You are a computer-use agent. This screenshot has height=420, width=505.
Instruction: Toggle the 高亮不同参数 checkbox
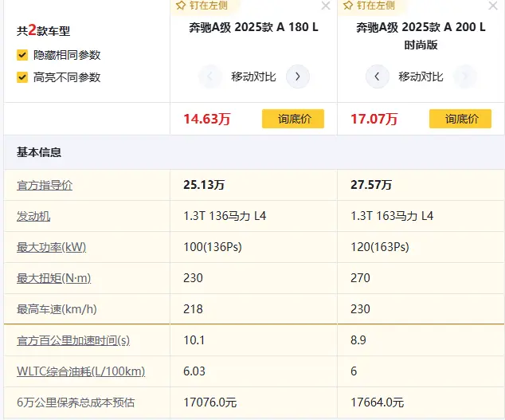(x=22, y=77)
